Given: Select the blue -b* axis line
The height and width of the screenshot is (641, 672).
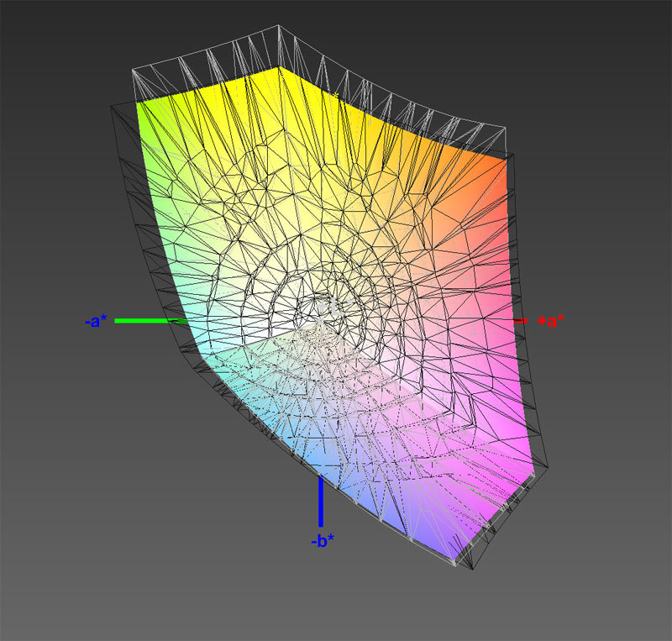Looking at the screenshot, I should tap(321, 502).
